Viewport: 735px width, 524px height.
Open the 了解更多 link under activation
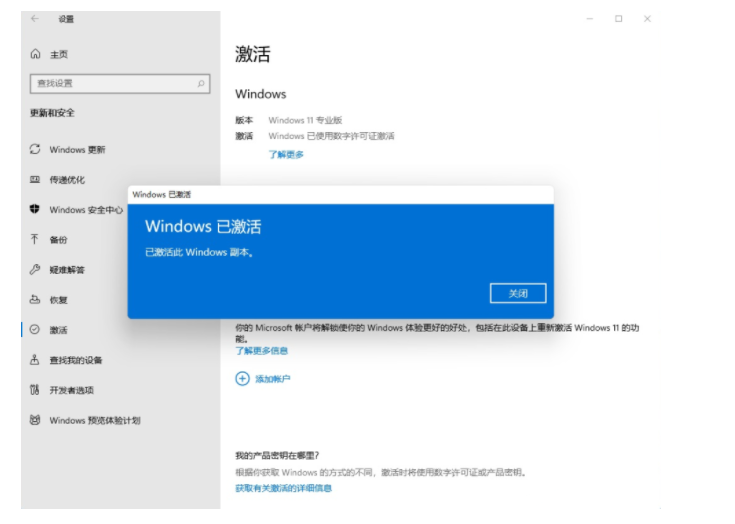point(286,155)
